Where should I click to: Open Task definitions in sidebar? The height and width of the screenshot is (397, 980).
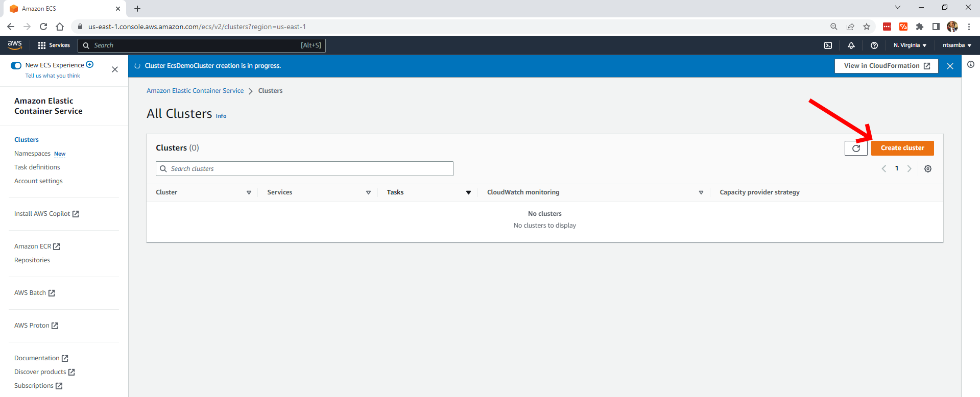click(x=37, y=167)
